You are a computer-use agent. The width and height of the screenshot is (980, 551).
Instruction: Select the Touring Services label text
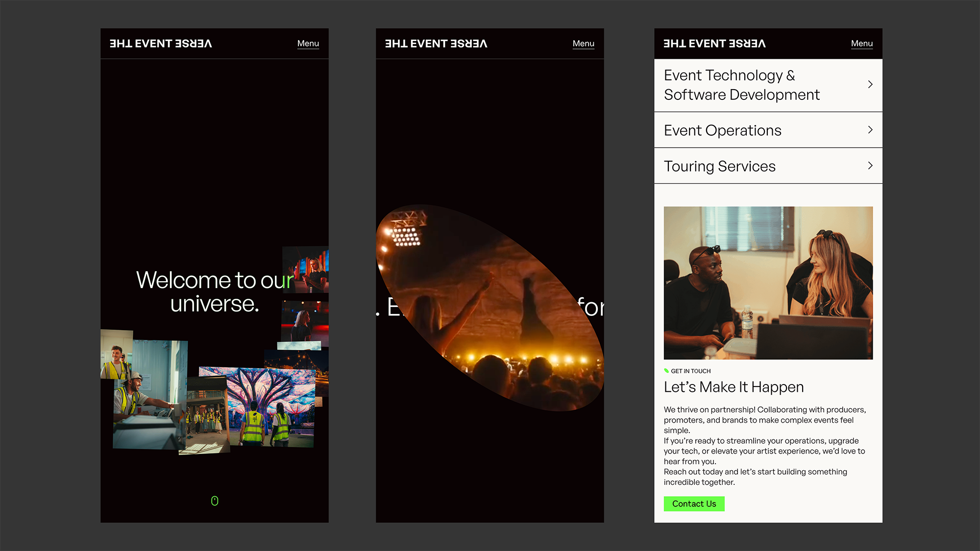click(x=719, y=166)
